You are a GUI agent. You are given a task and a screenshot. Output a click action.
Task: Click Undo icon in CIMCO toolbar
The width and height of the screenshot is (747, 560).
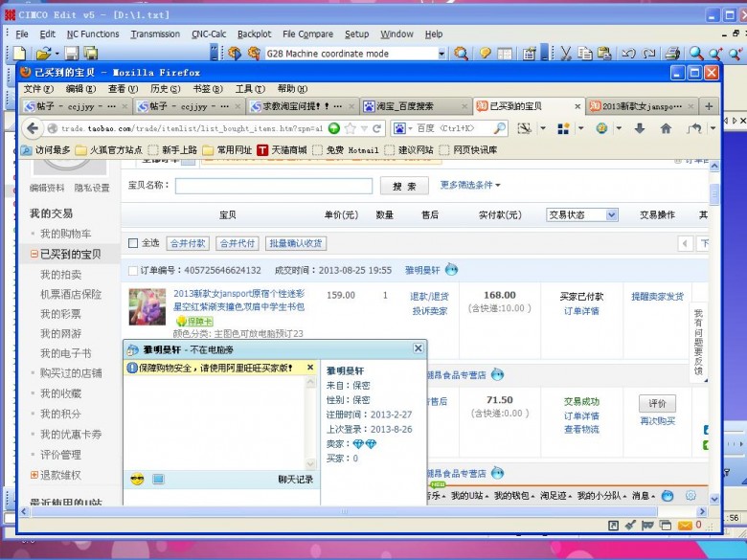[x=628, y=54]
